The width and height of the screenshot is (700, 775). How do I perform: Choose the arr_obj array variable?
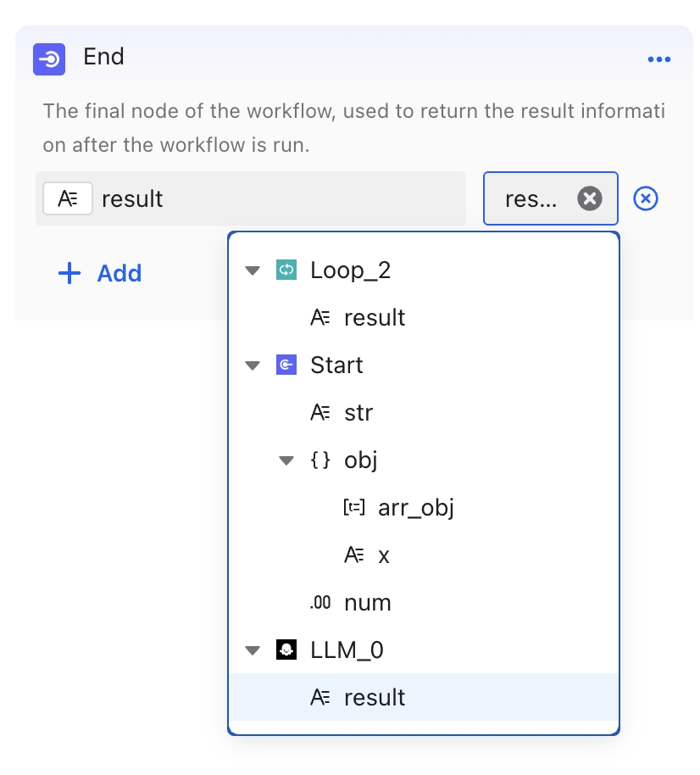pos(424,508)
